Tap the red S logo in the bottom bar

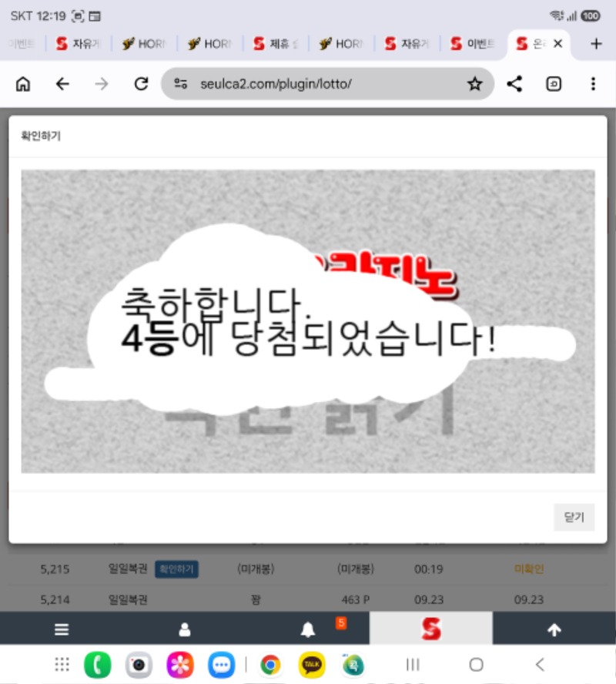click(x=431, y=629)
